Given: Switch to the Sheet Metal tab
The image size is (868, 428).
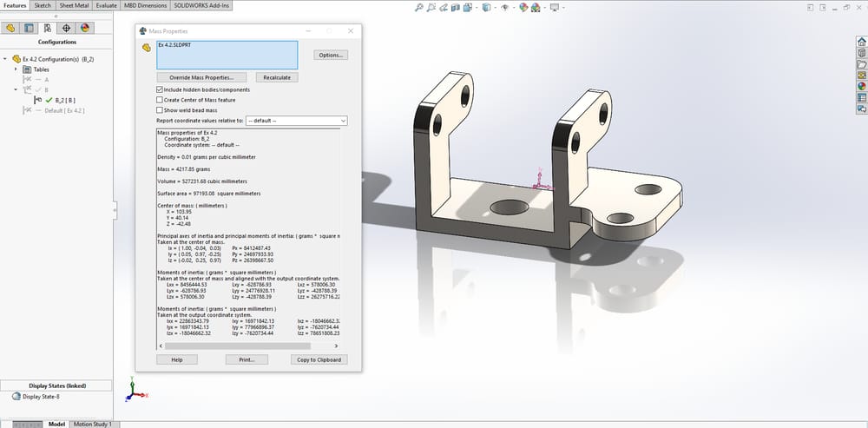Looking at the screenshot, I should pyautogui.click(x=74, y=5).
